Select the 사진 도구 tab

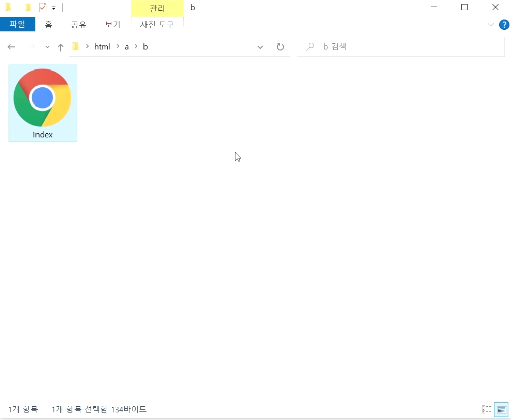click(x=157, y=25)
